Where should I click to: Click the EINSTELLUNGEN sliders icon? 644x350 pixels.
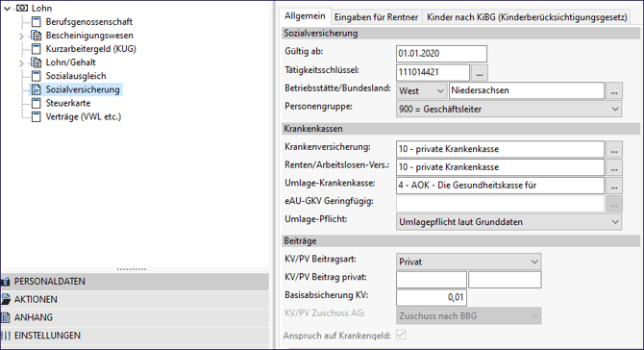6,336
